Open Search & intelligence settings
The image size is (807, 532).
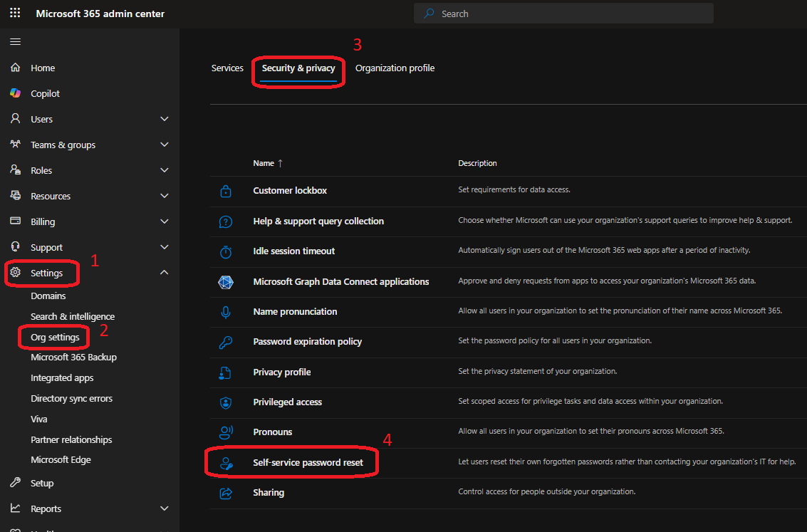coord(73,316)
